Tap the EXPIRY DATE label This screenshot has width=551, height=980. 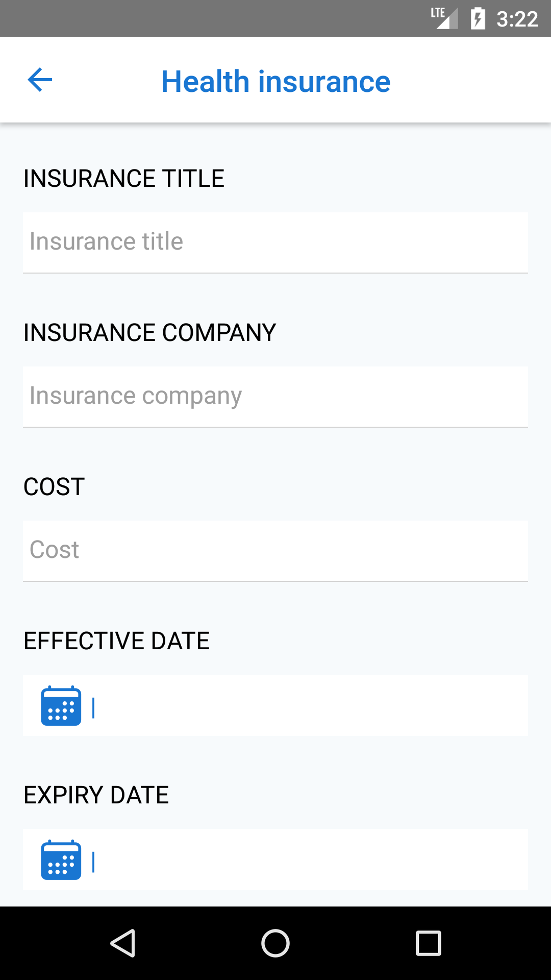(x=96, y=795)
